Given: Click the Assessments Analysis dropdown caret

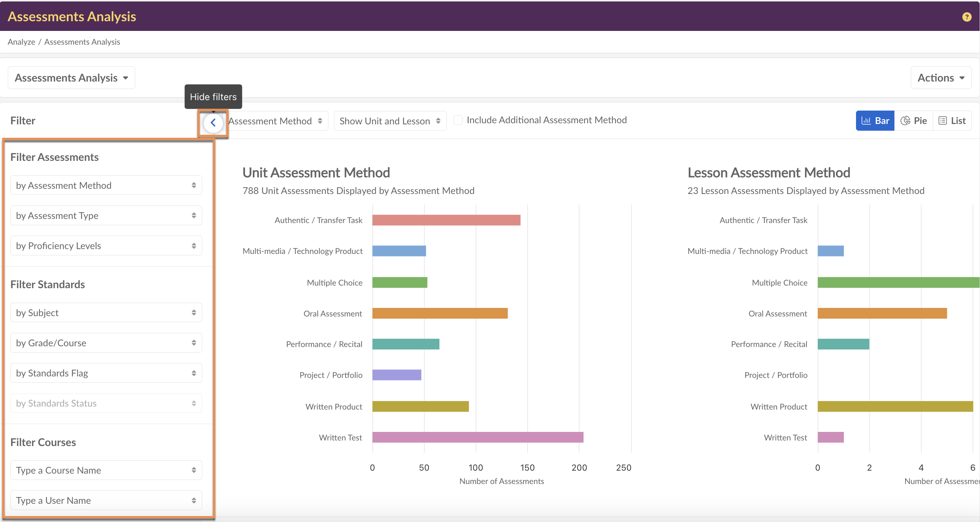Looking at the screenshot, I should [125, 77].
